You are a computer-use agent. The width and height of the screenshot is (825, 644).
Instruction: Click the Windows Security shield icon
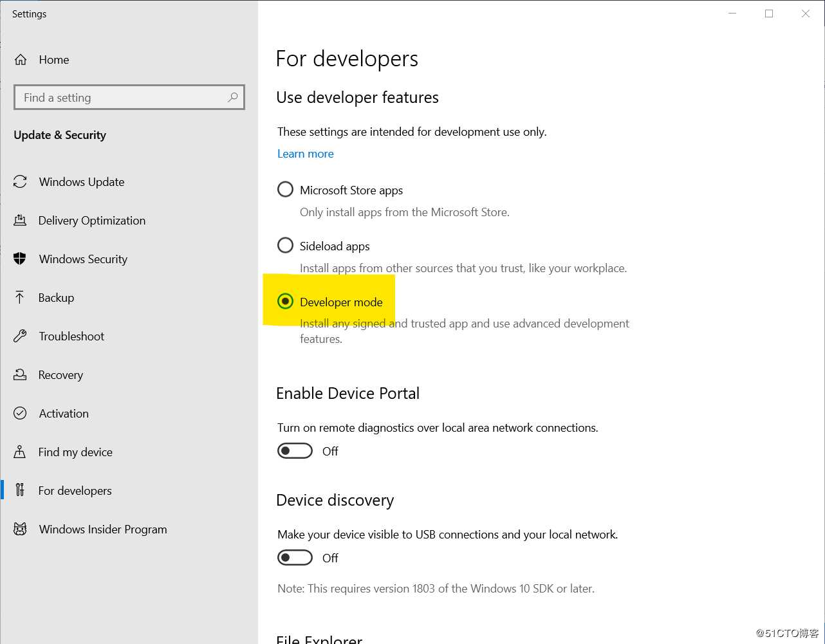[x=21, y=259]
